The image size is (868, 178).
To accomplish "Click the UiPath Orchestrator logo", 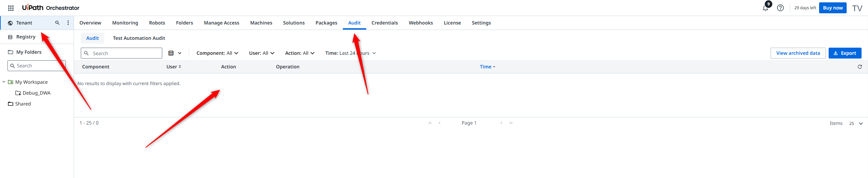I will coord(51,8).
